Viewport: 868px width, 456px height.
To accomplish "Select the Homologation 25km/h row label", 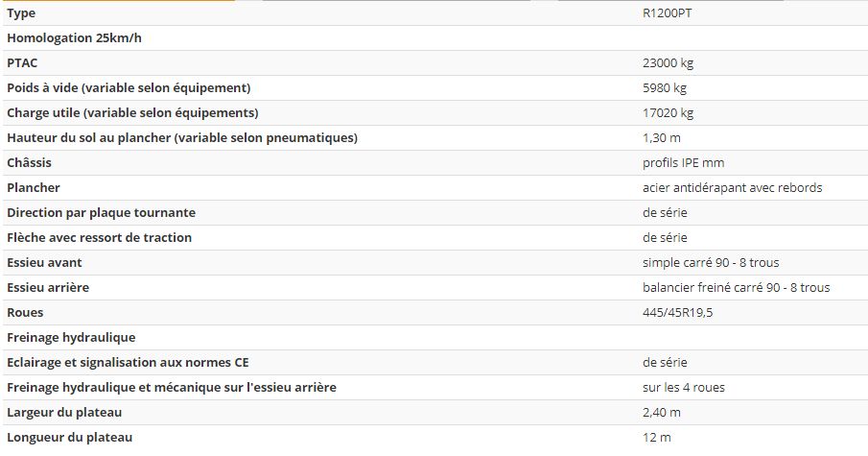I will click(x=73, y=38).
